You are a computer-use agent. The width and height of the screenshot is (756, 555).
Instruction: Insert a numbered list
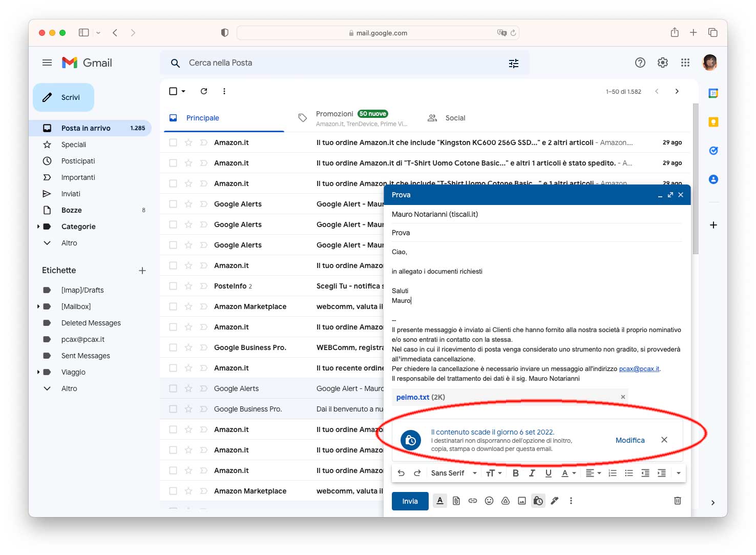[x=613, y=473]
